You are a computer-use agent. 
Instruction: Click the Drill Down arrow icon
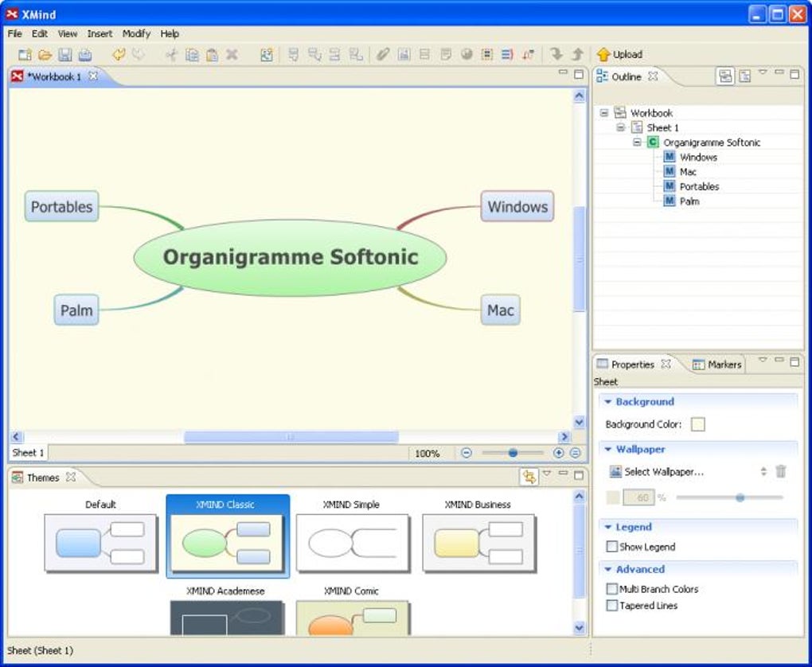pyautogui.click(x=556, y=54)
